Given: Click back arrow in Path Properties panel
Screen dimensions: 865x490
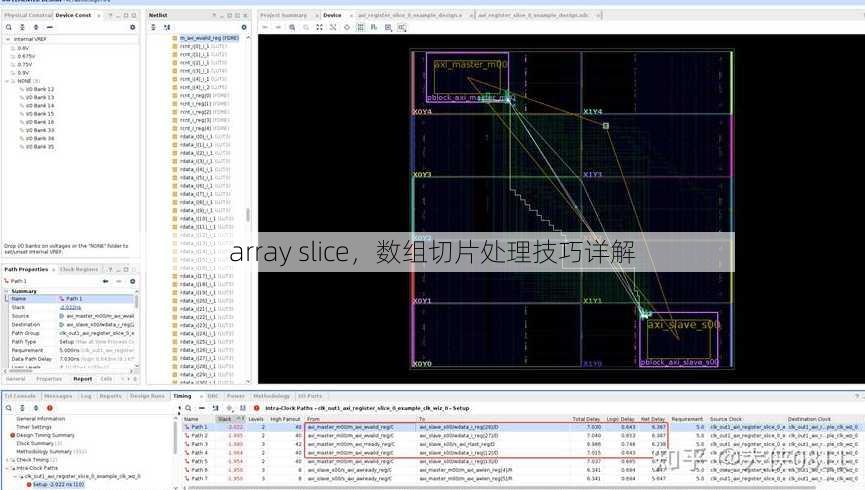Looking at the screenshot, I should (105, 281).
